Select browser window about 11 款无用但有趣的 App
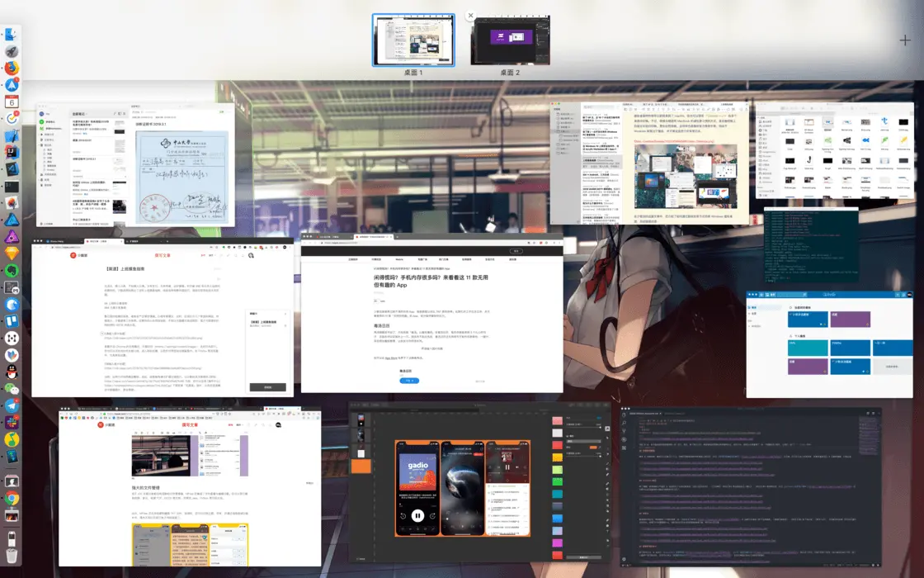 pyautogui.click(x=432, y=313)
